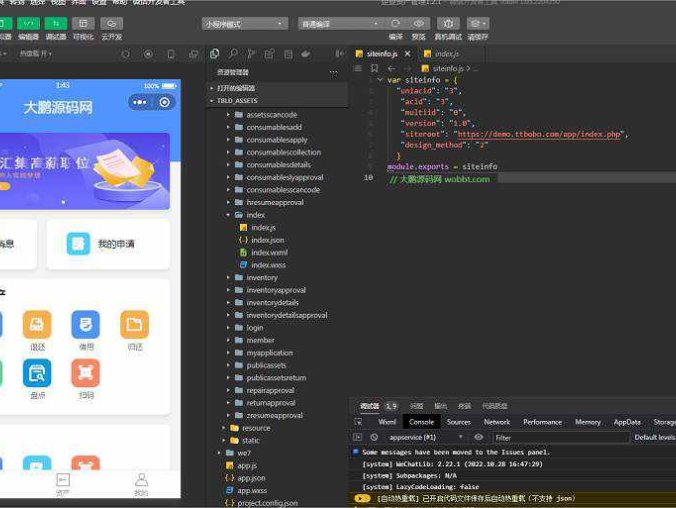Image resolution: width=676 pixels, height=508 pixels.
Task: Switch to the 问题 problems tab
Action: 416,406
